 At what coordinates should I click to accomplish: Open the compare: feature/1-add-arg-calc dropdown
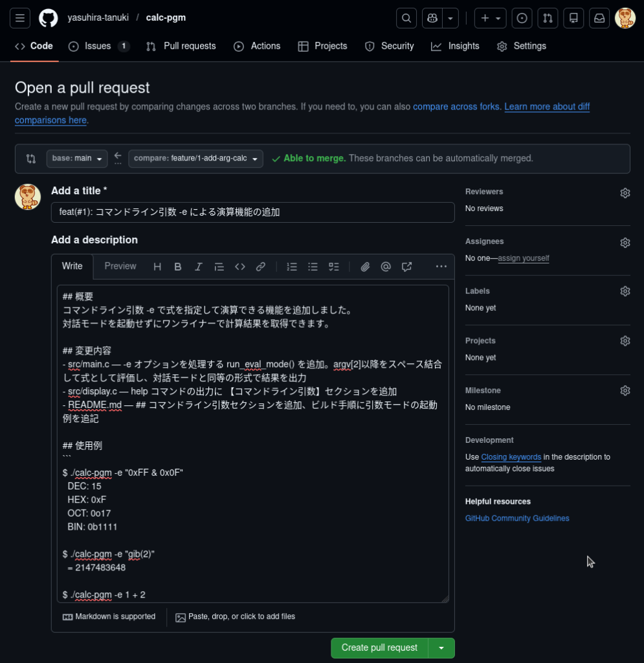click(x=195, y=159)
